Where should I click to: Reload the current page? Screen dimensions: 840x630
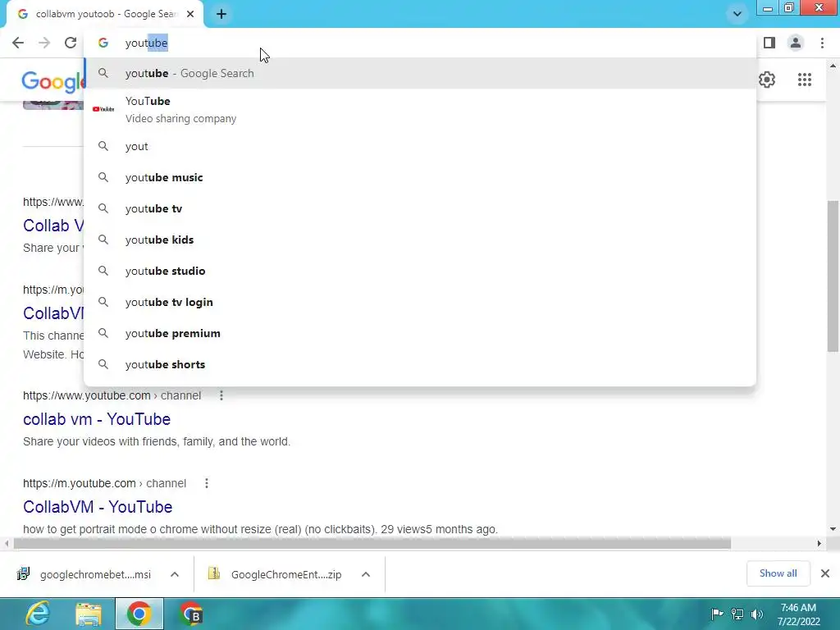[x=71, y=43]
